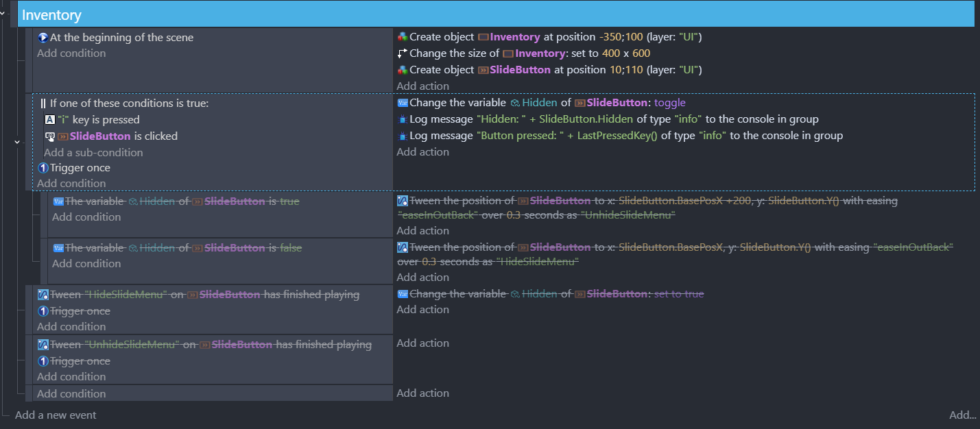The height and width of the screenshot is (429, 980).
Task: Click "Add condition" in the last empty event
Action: (71, 394)
